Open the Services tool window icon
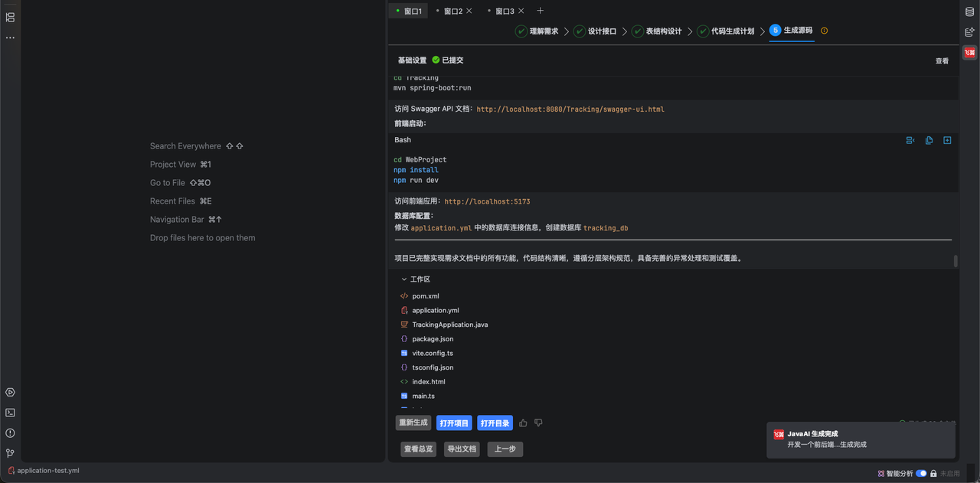The height and width of the screenshot is (483, 980). 10,392
